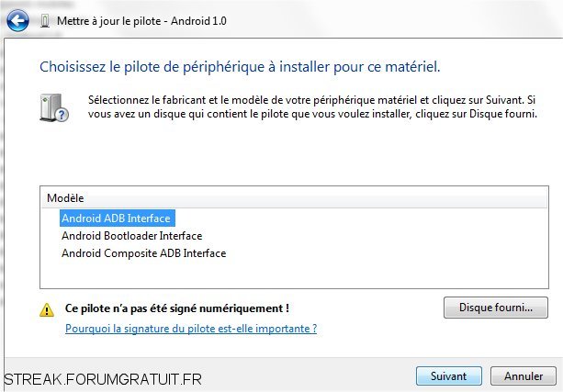Click the device icon beside the window title
Image resolution: width=563 pixels, height=392 pixels.
(45, 21)
